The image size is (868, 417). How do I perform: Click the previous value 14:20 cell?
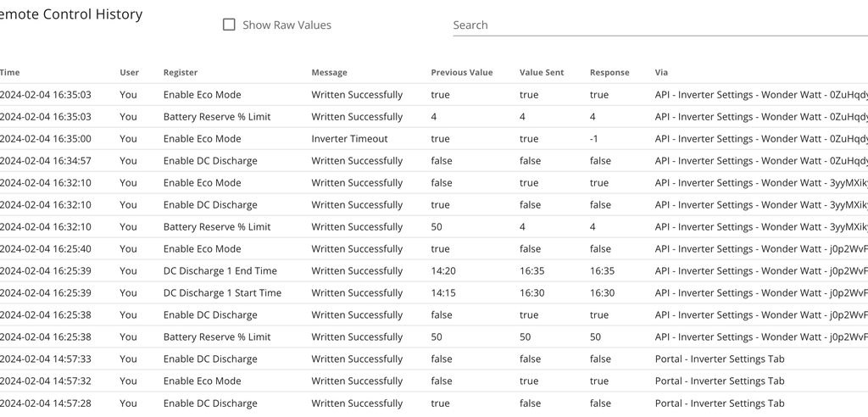click(x=443, y=271)
